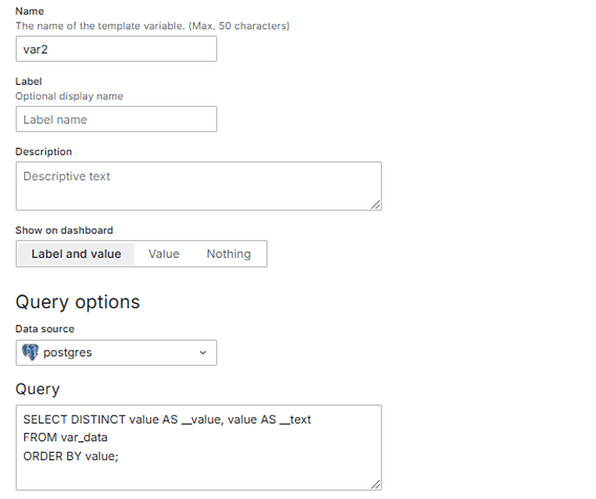The width and height of the screenshot is (596, 499).
Task: Select 'Nothing' display option
Action: coord(228,254)
